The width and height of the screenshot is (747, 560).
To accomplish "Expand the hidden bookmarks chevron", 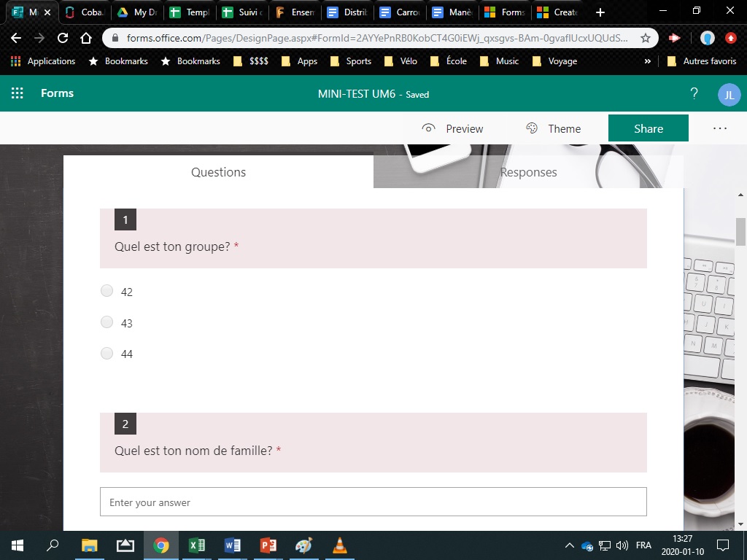I will [648, 61].
